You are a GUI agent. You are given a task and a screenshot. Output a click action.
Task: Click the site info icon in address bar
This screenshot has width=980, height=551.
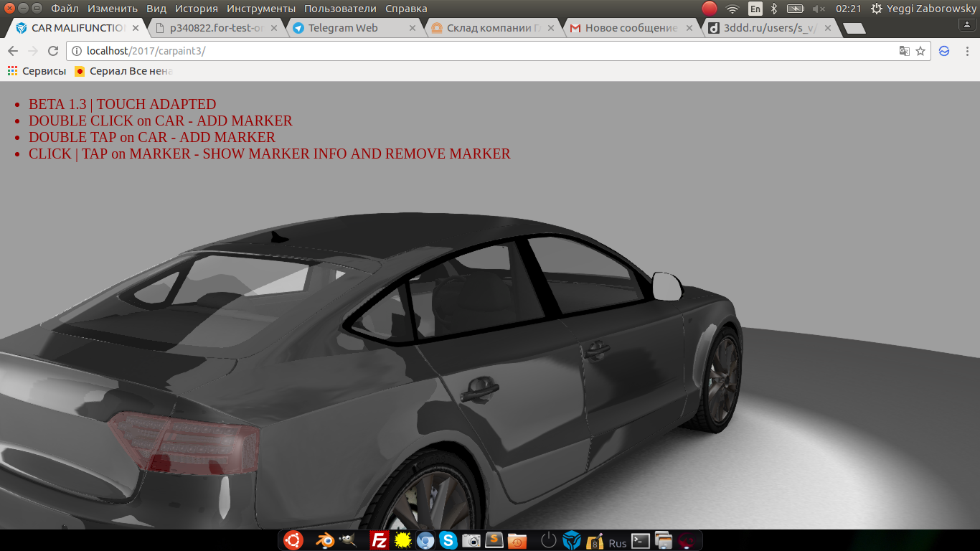coord(77,51)
